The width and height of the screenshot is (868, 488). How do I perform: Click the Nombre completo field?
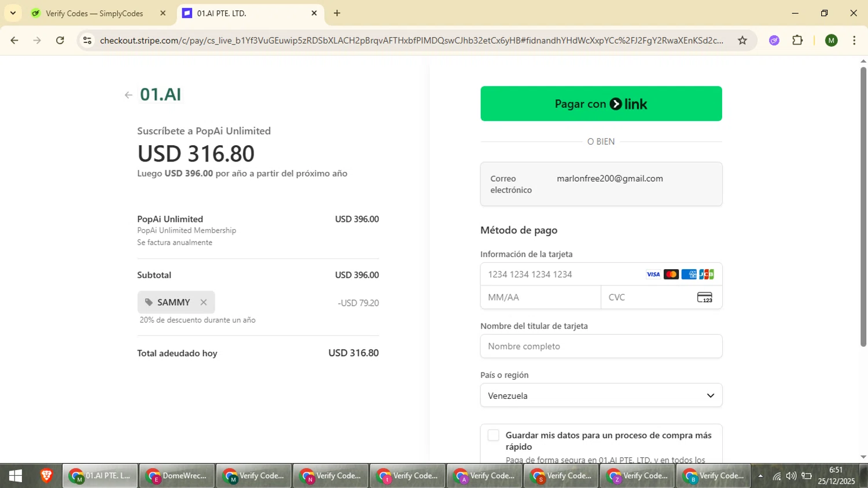[x=601, y=346]
